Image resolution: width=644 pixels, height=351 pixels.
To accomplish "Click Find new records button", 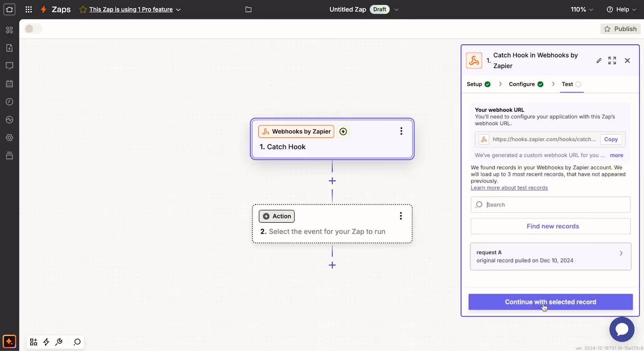I will 551,226.
